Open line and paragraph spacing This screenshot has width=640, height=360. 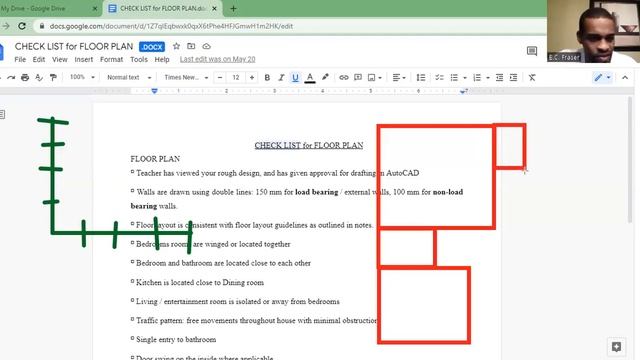[421, 78]
